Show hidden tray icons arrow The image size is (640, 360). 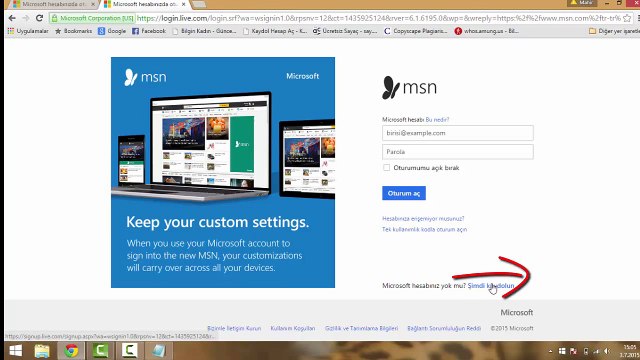(550, 351)
